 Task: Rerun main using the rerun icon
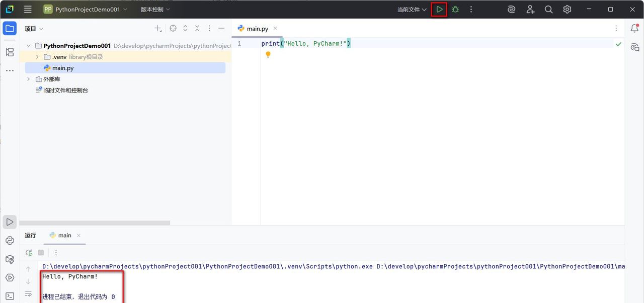[x=29, y=253]
